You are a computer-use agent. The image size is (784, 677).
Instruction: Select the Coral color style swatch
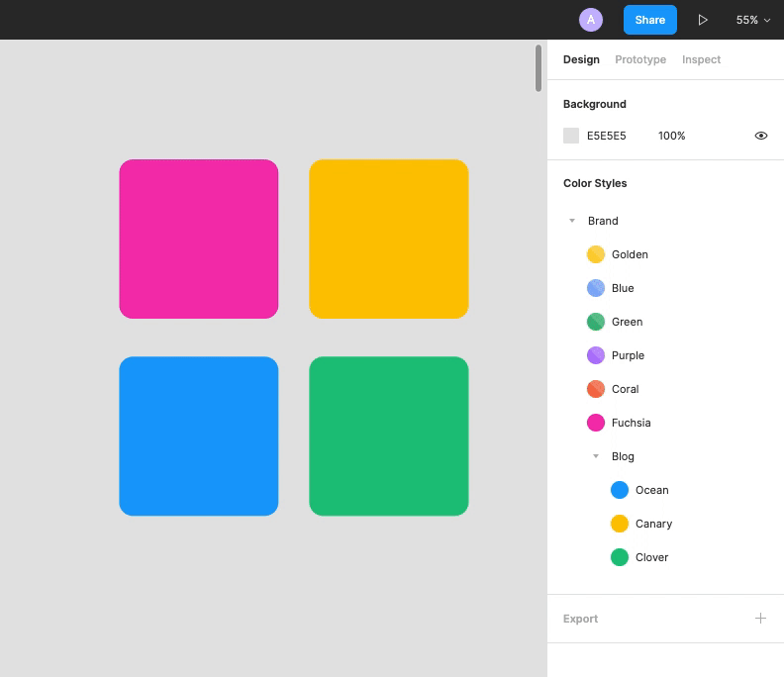(596, 389)
